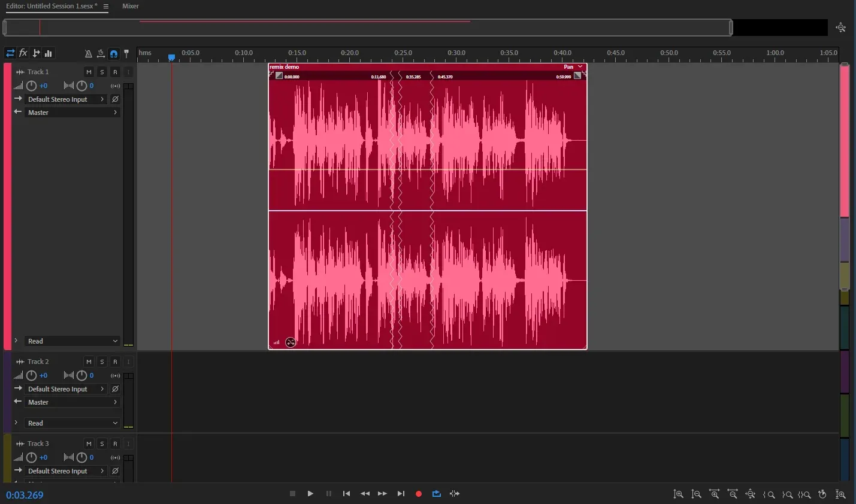Select the Editor: Untitled Session 1.sesx tab
This screenshot has width=856, height=504.
click(x=52, y=6)
